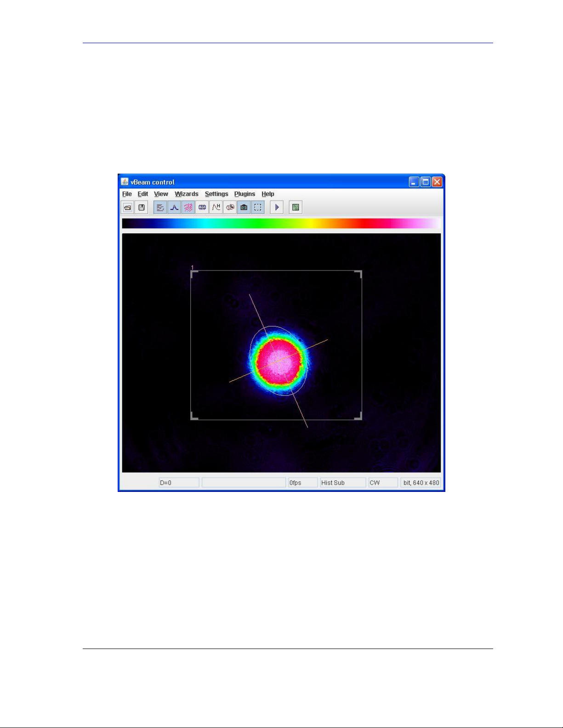Toggle the pink wavy lines icon

[x=188, y=208]
